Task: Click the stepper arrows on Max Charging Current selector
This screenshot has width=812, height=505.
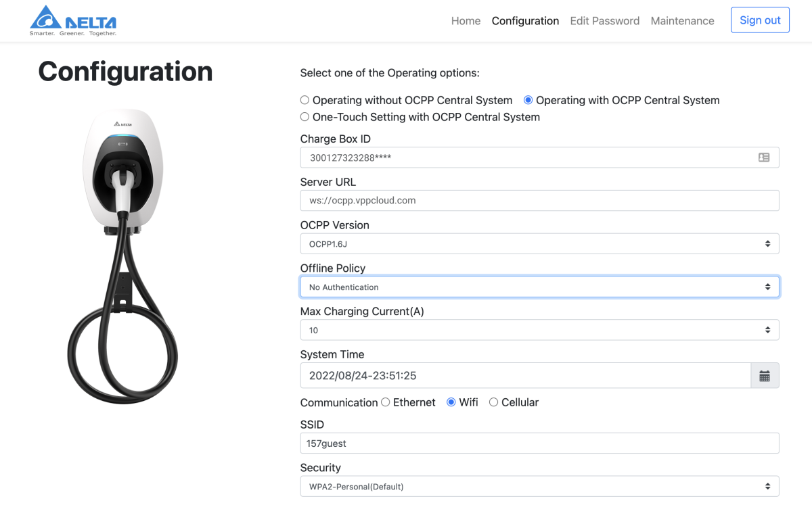Action: (767, 330)
